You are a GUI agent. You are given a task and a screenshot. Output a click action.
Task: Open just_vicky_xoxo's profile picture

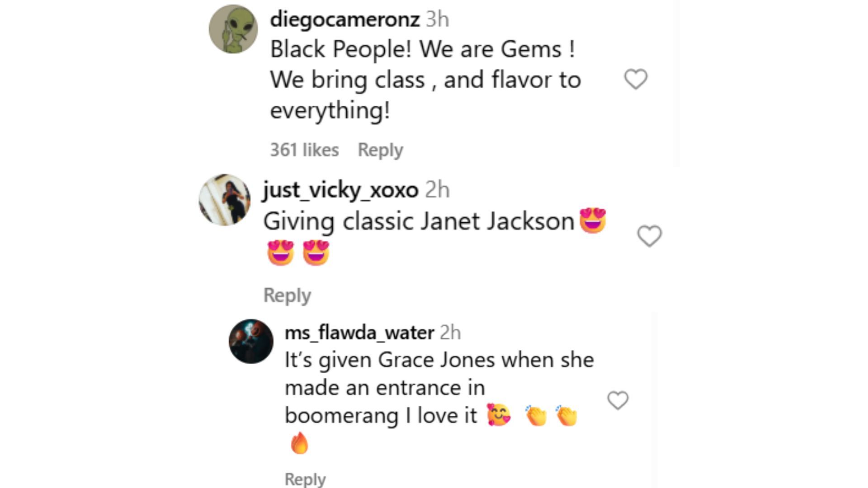[x=225, y=199]
